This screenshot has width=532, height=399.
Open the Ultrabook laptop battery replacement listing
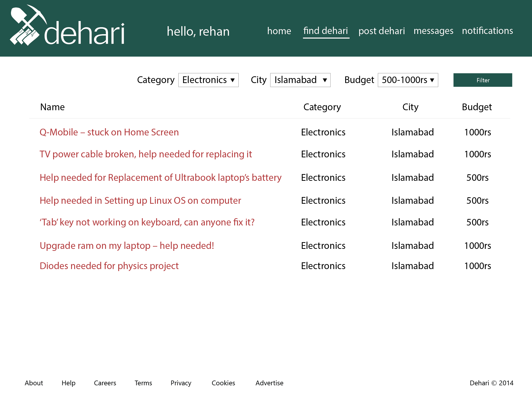pos(160,178)
